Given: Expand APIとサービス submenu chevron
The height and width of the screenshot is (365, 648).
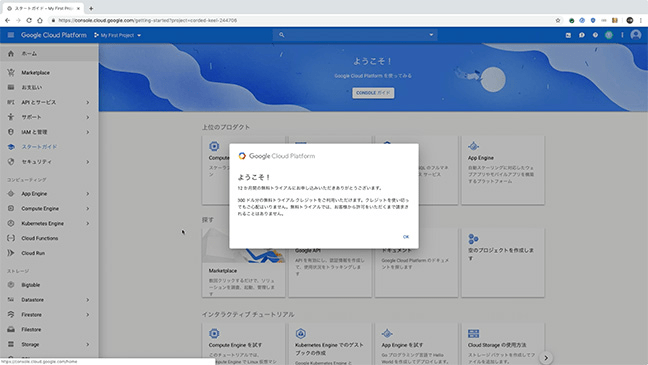Looking at the screenshot, I should click(x=88, y=102).
